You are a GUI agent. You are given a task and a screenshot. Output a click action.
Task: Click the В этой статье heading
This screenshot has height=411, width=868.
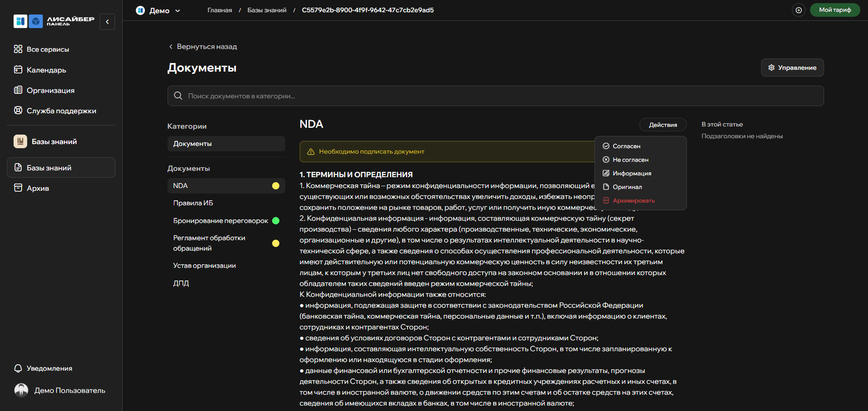click(722, 124)
